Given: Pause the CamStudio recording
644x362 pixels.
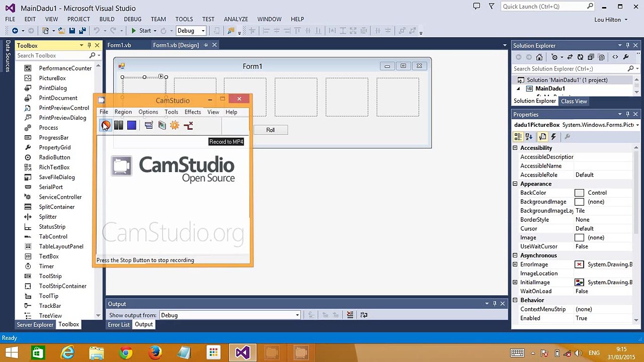Looking at the screenshot, I should (x=119, y=125).
